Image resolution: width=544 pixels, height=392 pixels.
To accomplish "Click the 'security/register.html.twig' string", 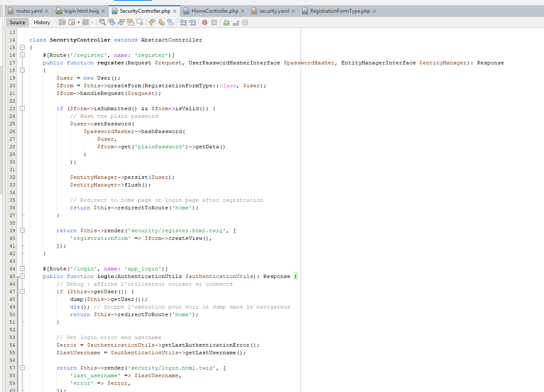I will (x=177, y=231).
